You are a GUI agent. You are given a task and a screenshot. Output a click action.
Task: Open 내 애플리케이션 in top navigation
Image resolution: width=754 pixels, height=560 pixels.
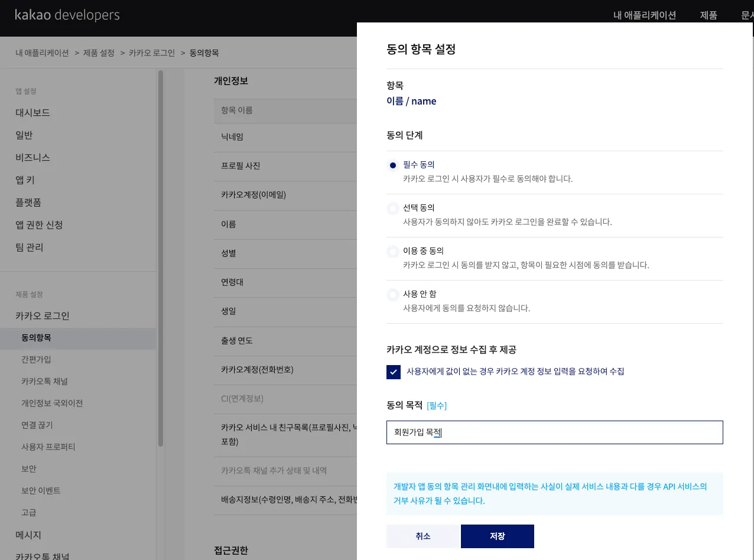pyautogui.click(x=645, y=15)
